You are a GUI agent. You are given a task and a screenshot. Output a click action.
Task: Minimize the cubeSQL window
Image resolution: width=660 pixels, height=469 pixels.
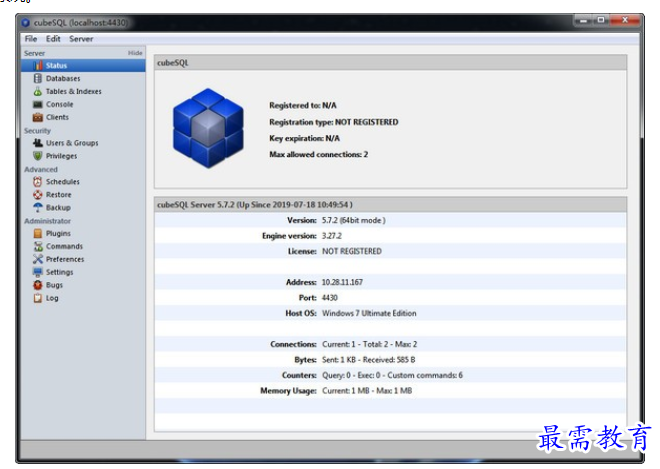click(583, 20)
